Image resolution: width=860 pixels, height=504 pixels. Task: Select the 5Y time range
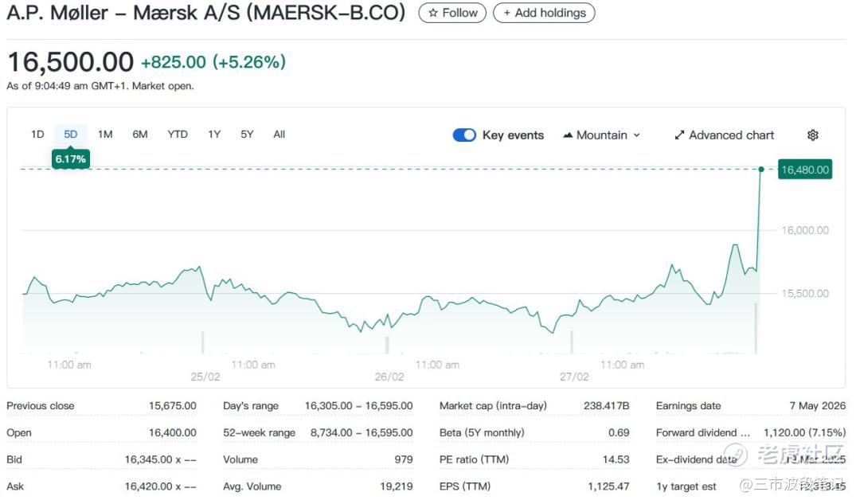(247, 135)
